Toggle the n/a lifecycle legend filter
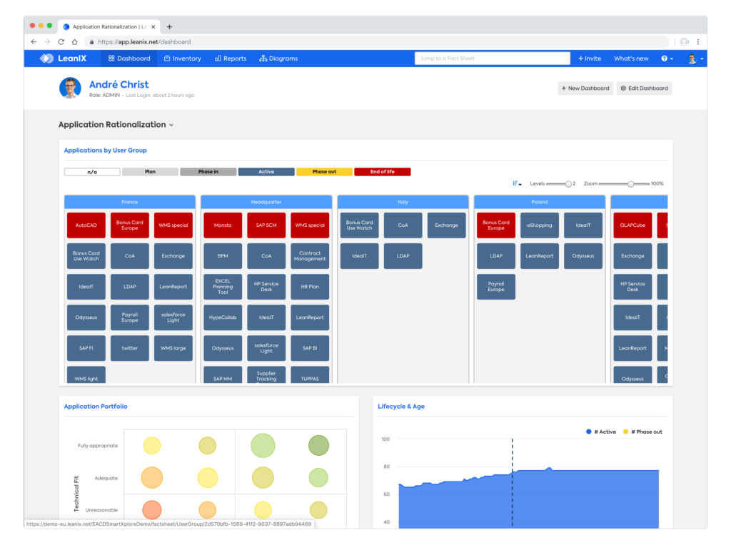Screen dimensions: 731x560 tap(92, 172)
